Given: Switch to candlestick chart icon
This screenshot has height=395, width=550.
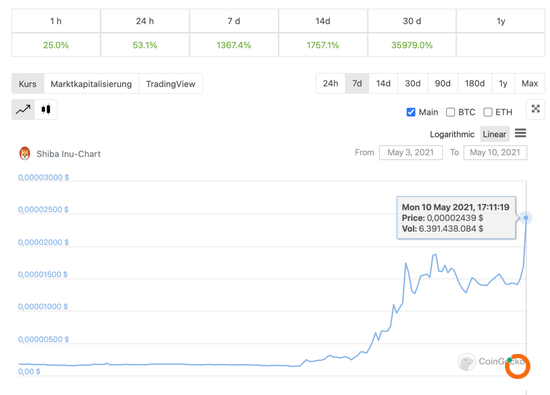Looking at the screenshot, I should click(46, 110).
